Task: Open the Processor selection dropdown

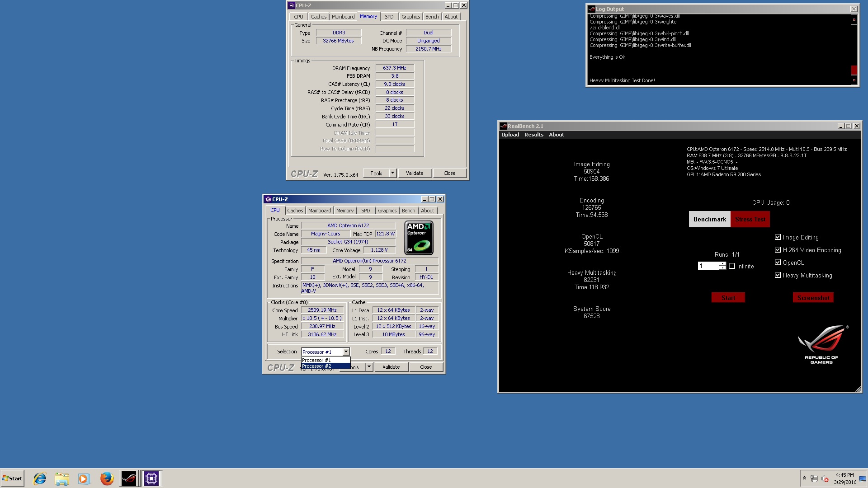Action: point(346,352)
